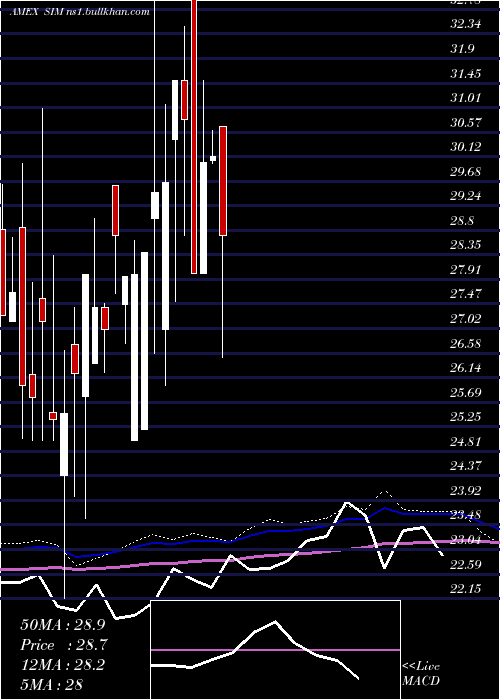Screen dimensions: 500x700
Task: Click the 27.47 price axis label
Action: click(466, 294)
